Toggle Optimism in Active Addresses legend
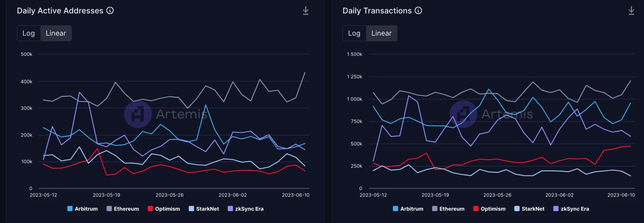This screenshot has height=223, width=644. tap(164, 209)
